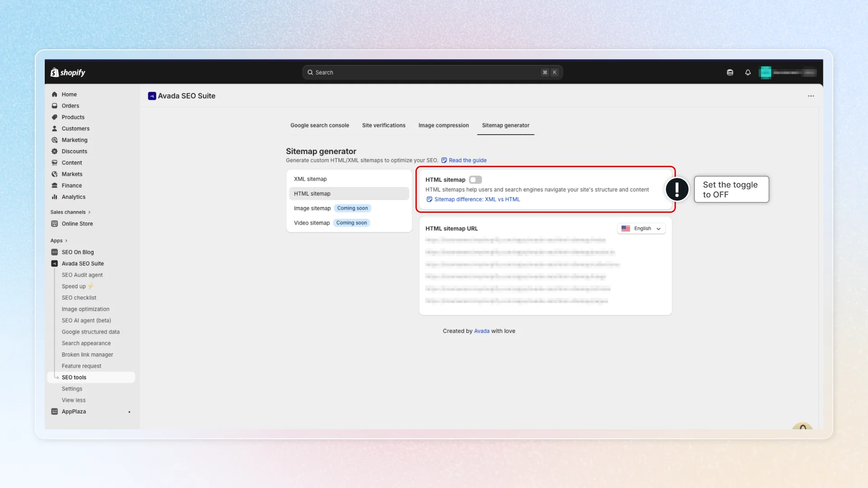Click the Orders inbox icon

click(x=54, y=106)
